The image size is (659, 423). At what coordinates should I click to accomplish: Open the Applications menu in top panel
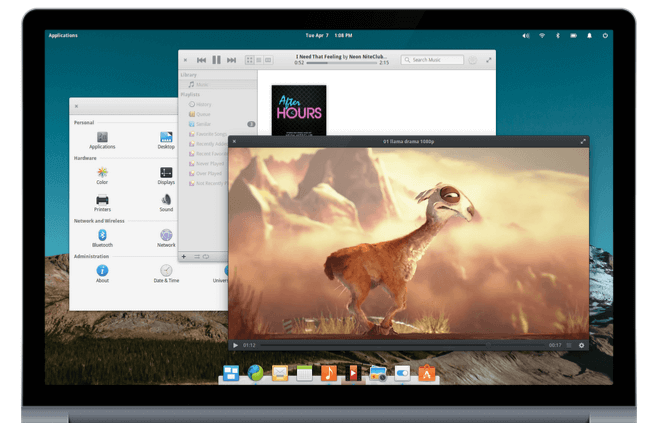click(63, 35)
